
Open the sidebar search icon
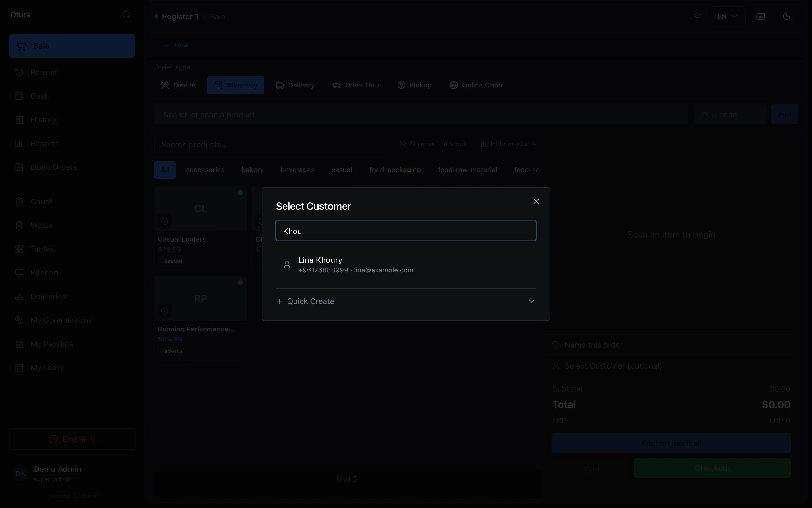(x=126, y=15)
